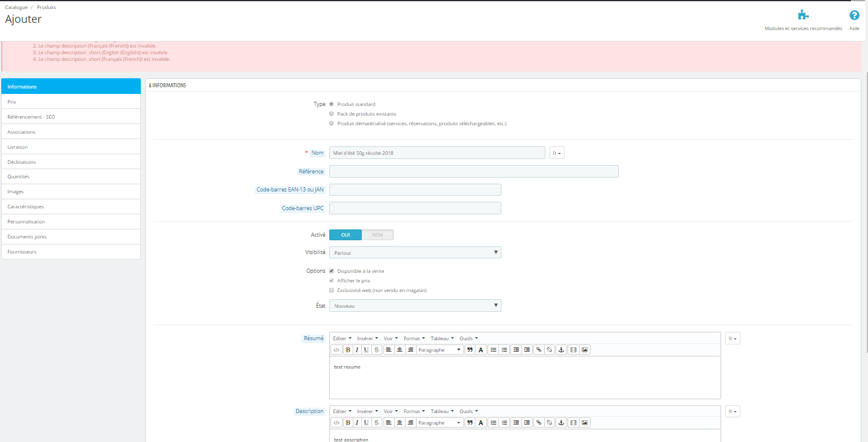Click into the Référence input field

pos(474,172)
